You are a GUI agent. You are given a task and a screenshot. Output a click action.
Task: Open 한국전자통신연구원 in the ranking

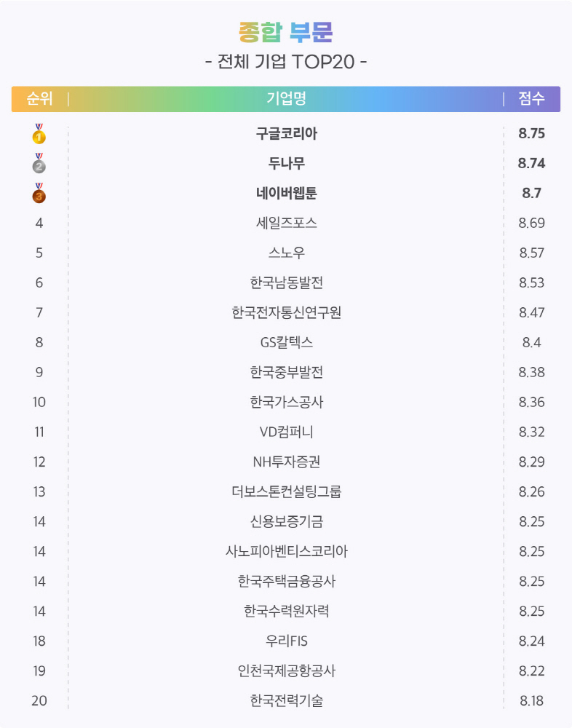(286, 313)
